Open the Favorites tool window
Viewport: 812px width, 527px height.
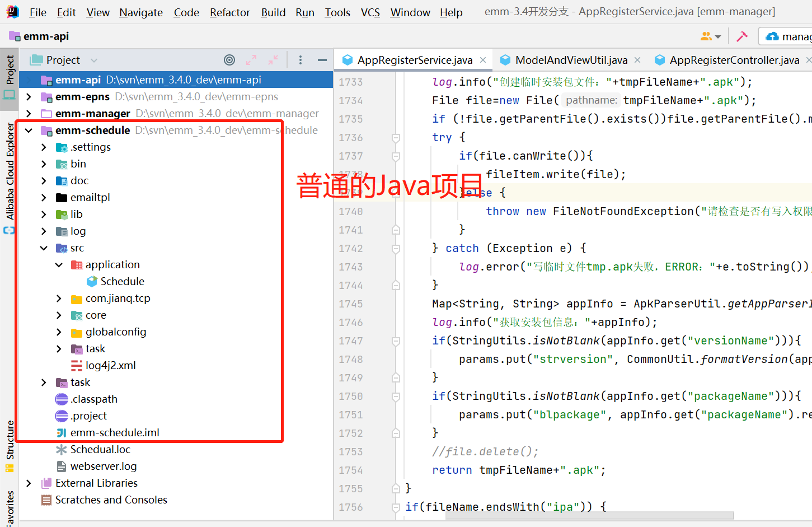click(x=10, y=509)
